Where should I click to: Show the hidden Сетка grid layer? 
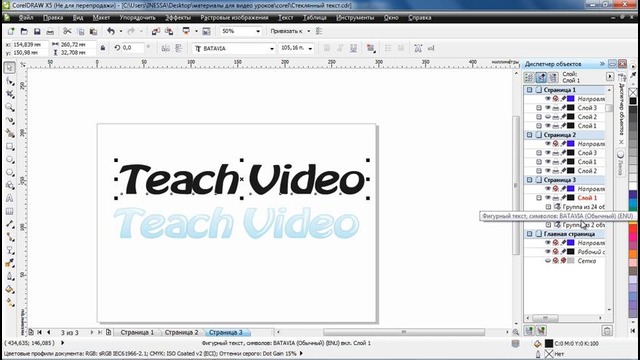tap(548, 260)
